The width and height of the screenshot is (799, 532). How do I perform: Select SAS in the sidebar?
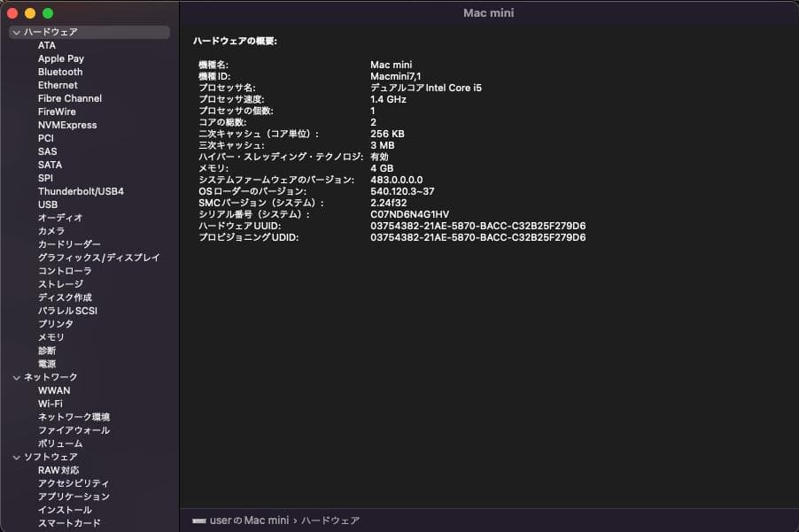47,151
